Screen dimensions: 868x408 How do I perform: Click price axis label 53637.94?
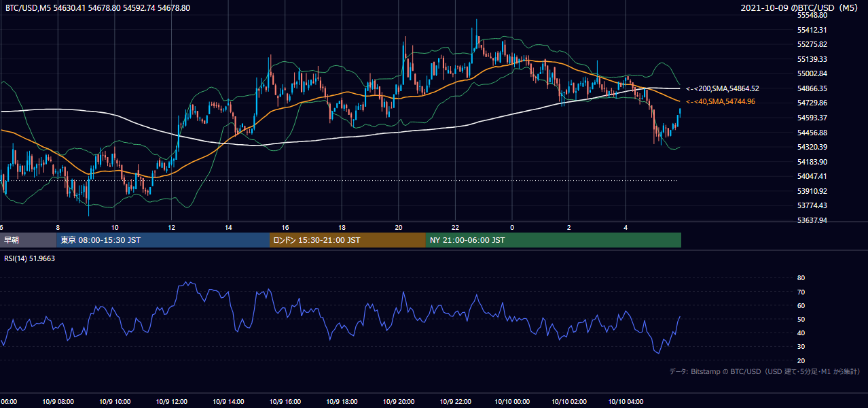click(x=812, y=220)
